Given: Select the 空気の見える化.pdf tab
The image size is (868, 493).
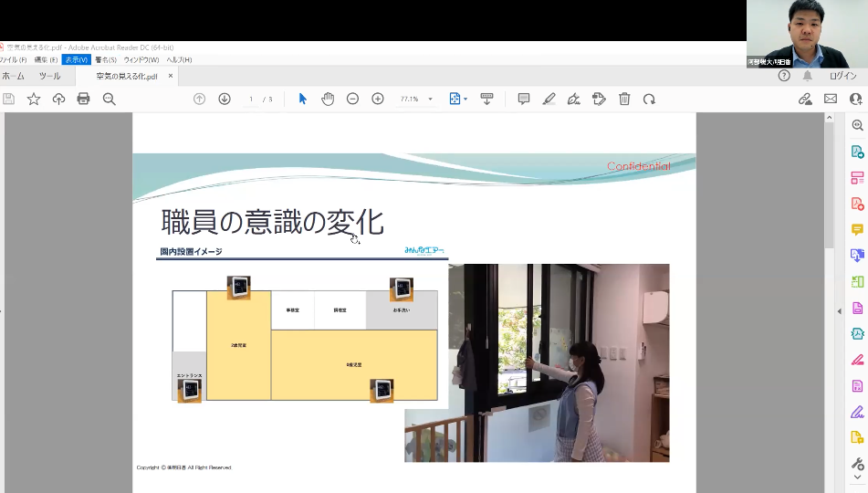Looking at the screenshot, I should [x=127, y=77].
